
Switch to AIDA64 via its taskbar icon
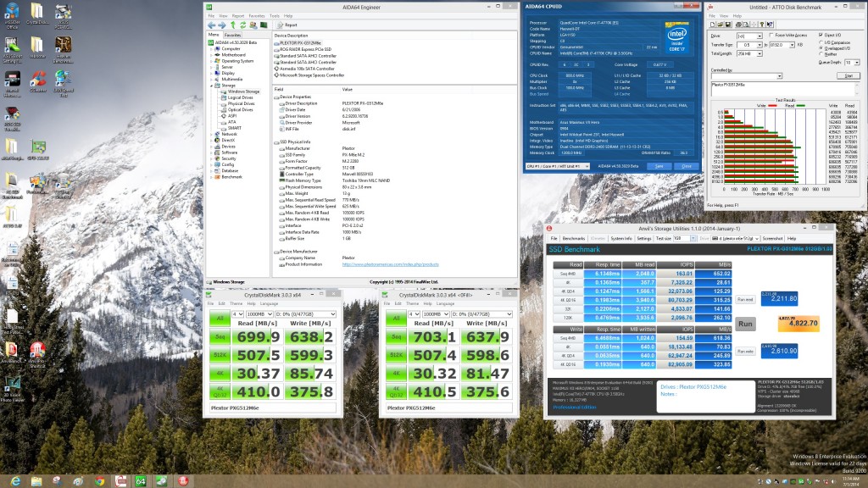[141, 481]
